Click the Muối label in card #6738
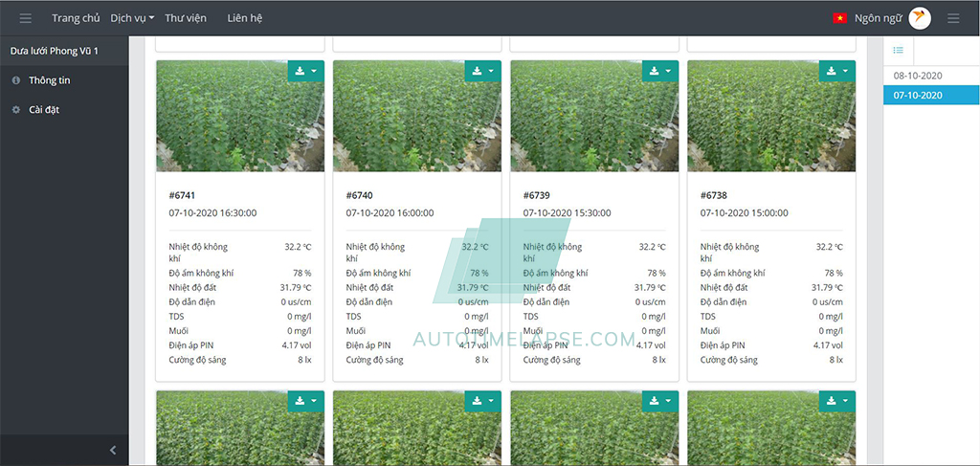 710,331
